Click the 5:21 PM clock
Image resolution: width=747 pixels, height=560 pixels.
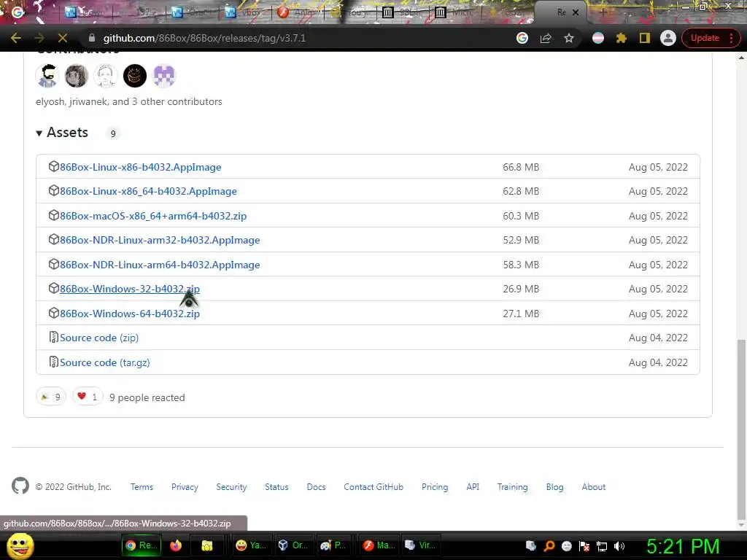tap(683, 546)
